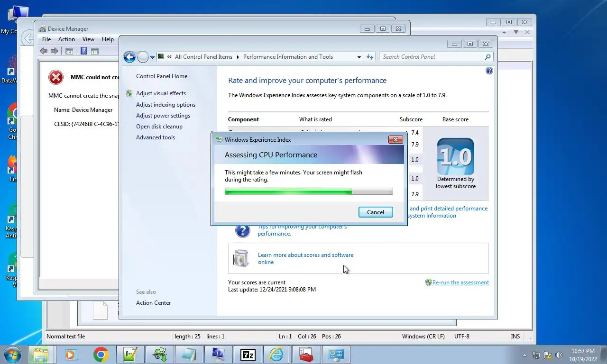This screenshot has width=607, height=364.
Task: Switch to red toolbox taskbar button
Action: click(x=306, y=355)
